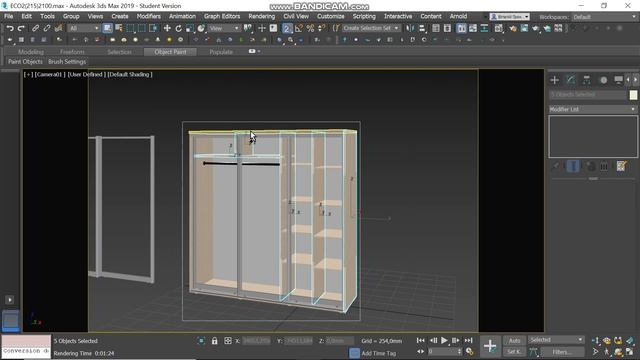
Task: Open the reference coordinate 'View' dropdown
Action: 224,28
